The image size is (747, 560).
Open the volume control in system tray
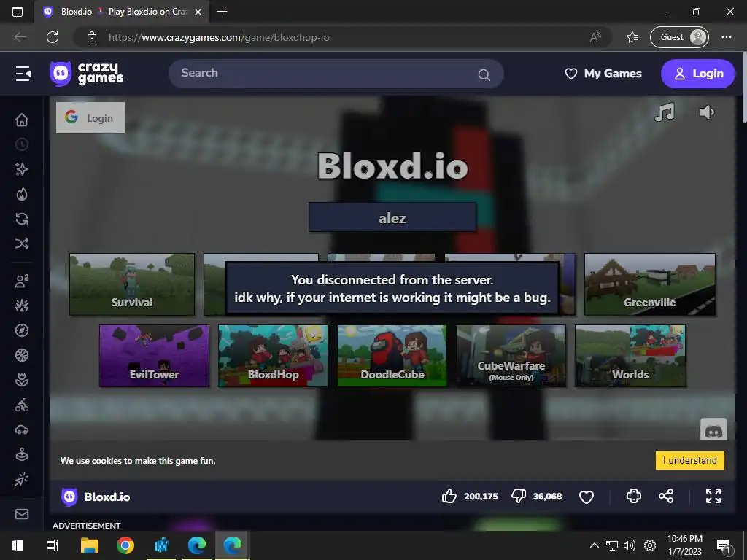pyautogui.click(x=630, y=545)
